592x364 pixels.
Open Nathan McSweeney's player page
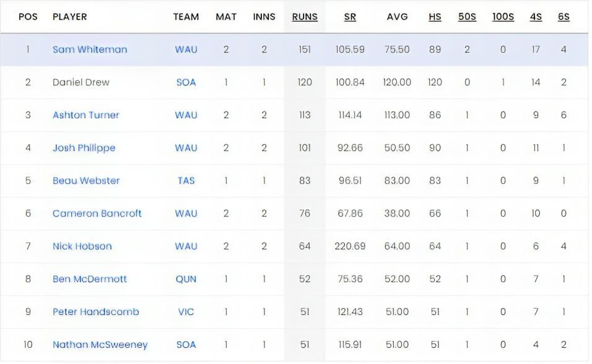[x=100, y=345]
